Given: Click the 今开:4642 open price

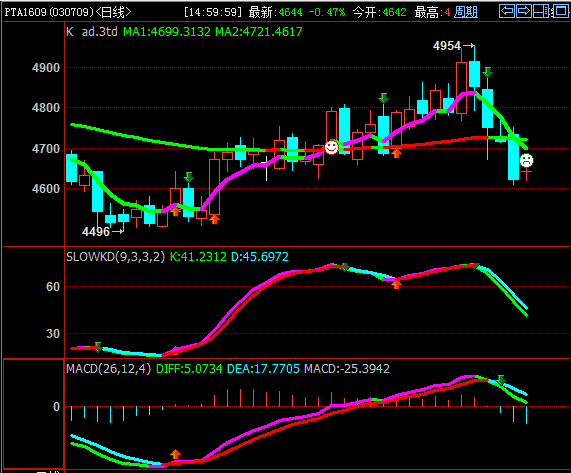Looking at the screenshot, I should (379, 12).
